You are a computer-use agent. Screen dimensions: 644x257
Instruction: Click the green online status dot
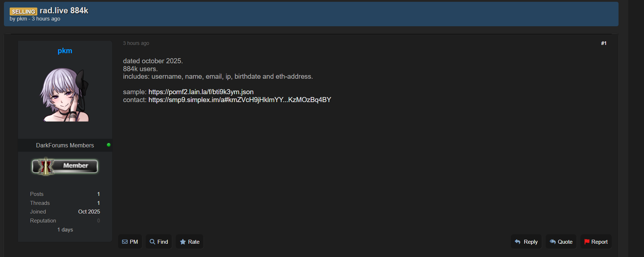(108, 145)
